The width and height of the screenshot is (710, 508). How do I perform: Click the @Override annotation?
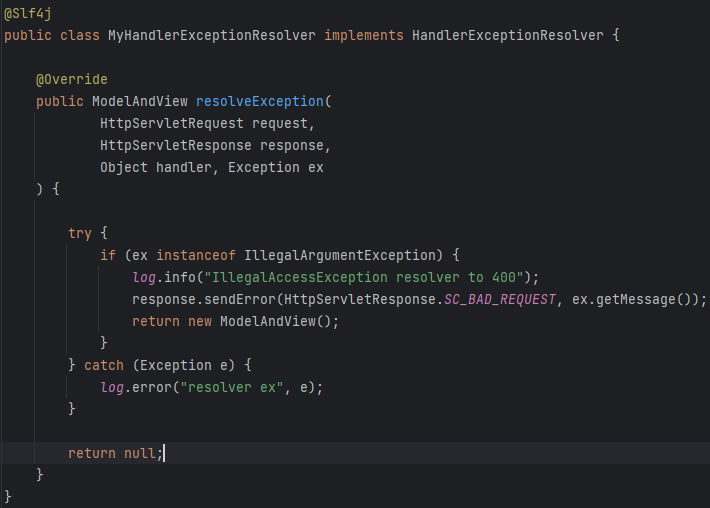tap(72, 80)
